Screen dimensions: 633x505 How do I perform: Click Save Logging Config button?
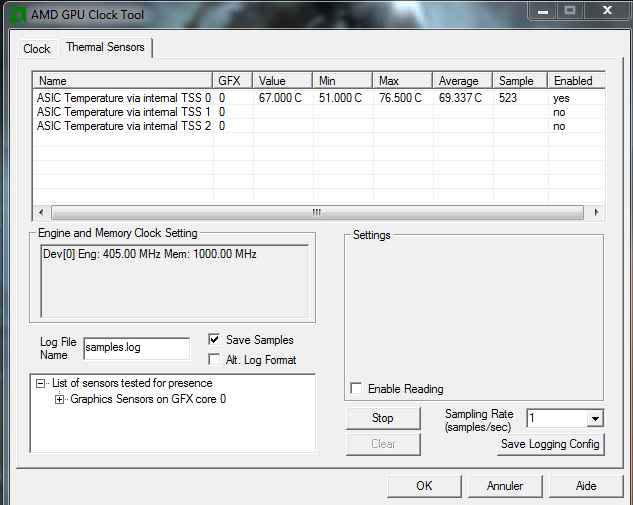point(551,444)
